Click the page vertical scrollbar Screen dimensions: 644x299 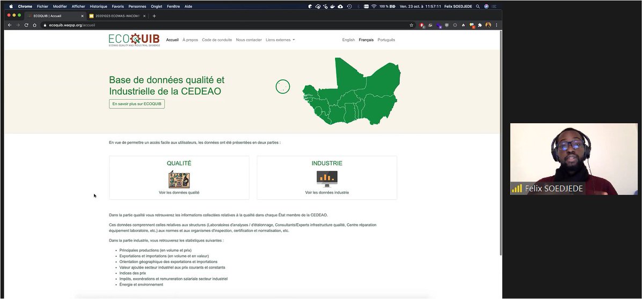pyautogui.click(x=501, y=143)
